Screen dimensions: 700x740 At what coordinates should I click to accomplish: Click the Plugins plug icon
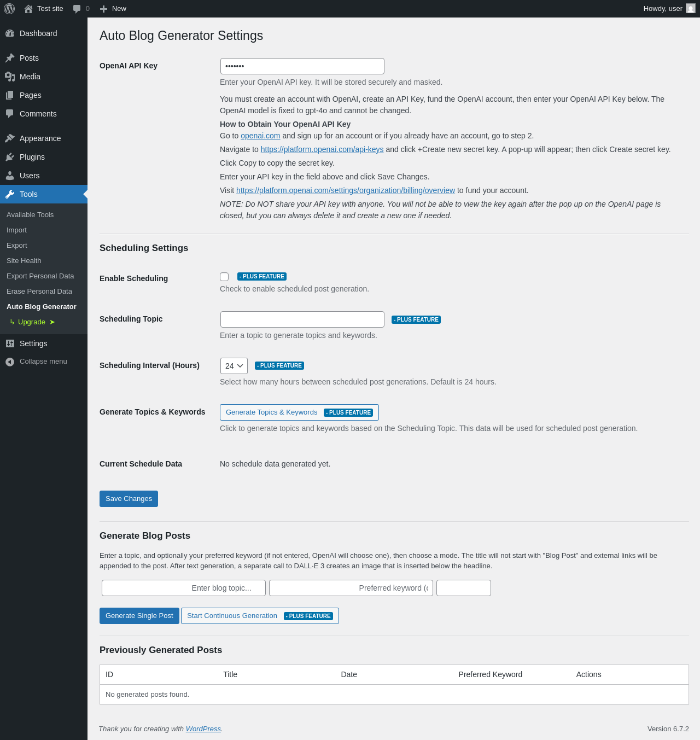[x=10, y=157]
